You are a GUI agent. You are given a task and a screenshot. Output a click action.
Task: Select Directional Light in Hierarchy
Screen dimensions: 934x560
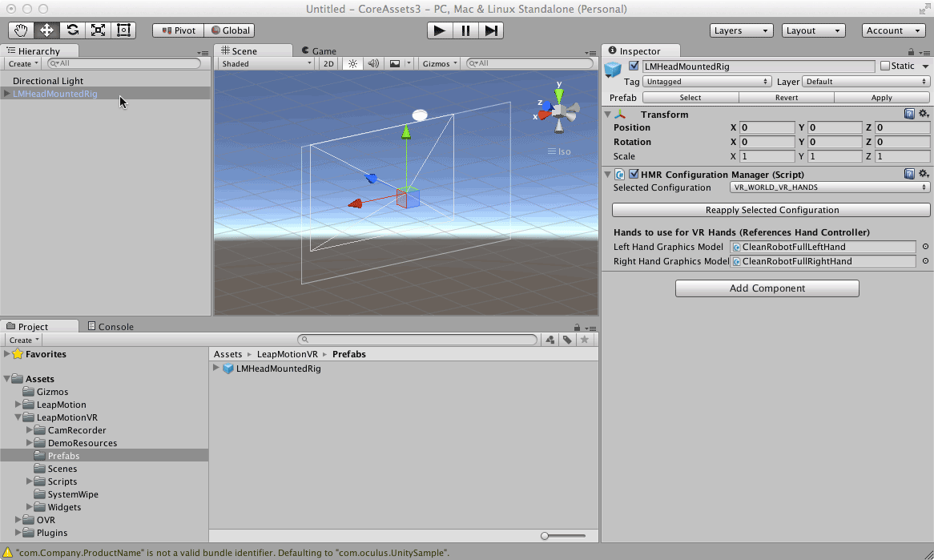pos(47,80)
